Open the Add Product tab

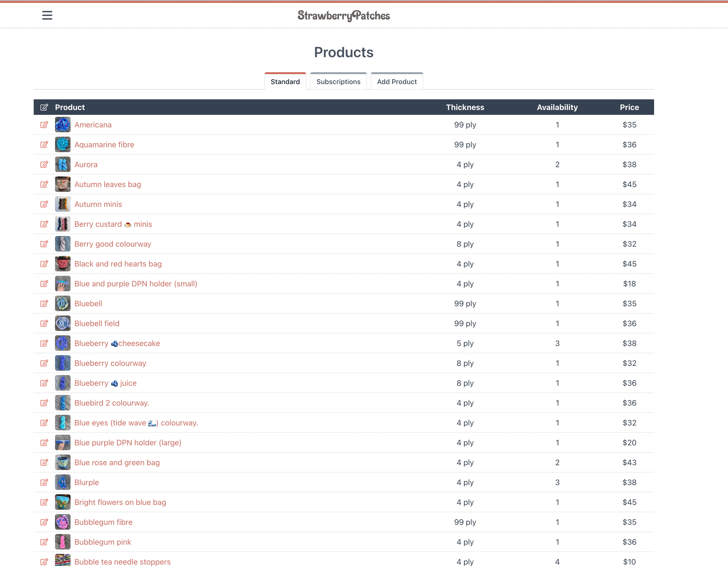[397, 81]
